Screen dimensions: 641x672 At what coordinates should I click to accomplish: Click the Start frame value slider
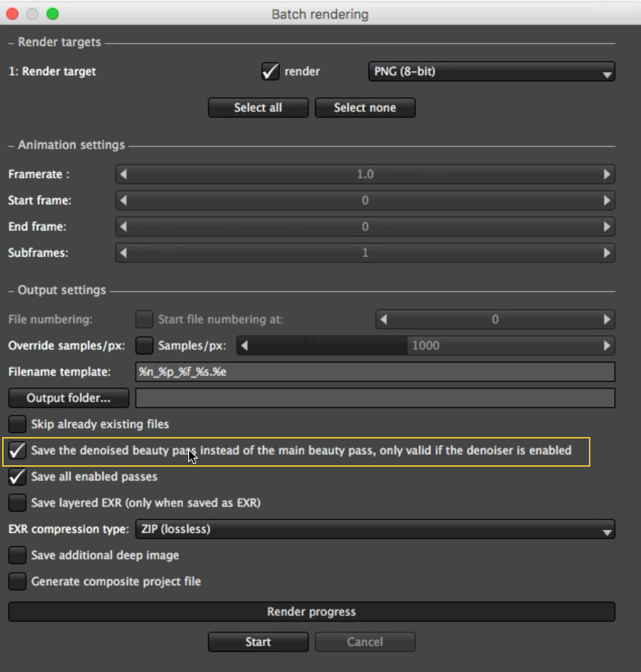(365, 200)
